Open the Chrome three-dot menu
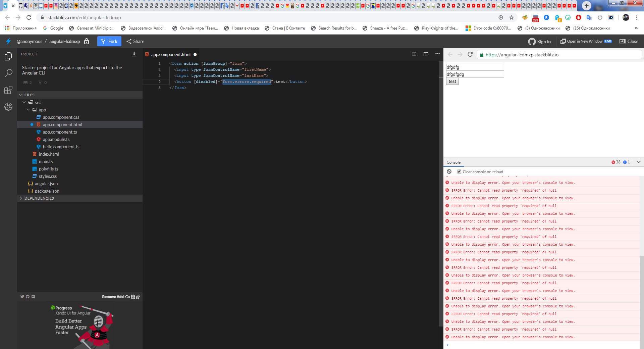This screenshot has height=349, width=644. [x=636, y=17]
